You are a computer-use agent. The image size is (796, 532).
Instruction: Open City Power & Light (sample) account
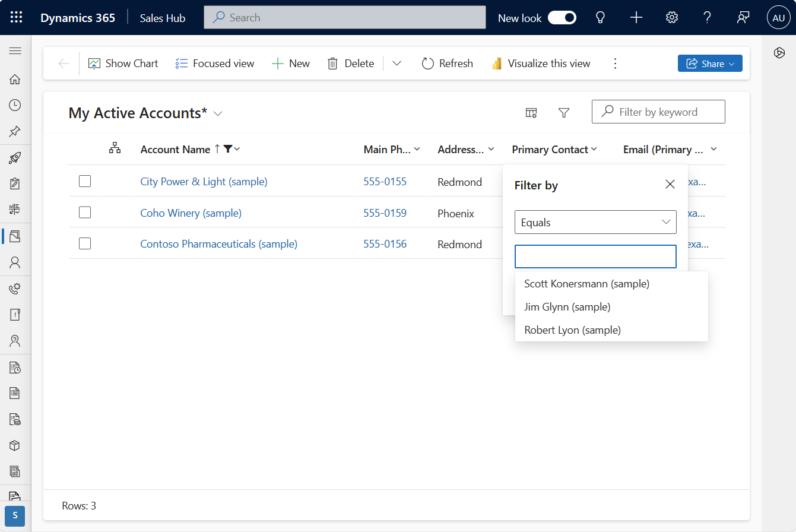click(204, 182)
